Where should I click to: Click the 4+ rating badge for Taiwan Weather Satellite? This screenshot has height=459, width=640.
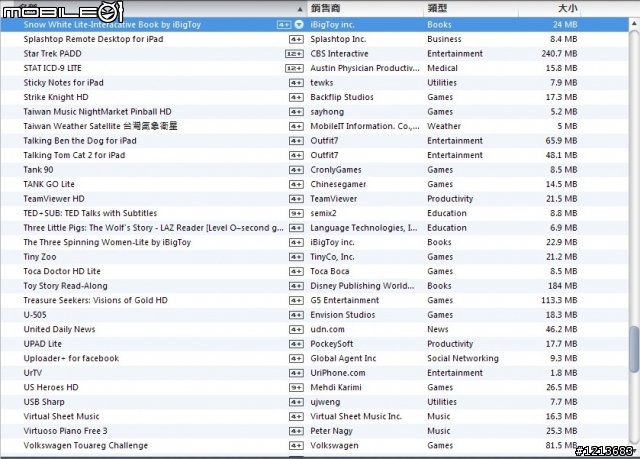(x=296, y=126)
